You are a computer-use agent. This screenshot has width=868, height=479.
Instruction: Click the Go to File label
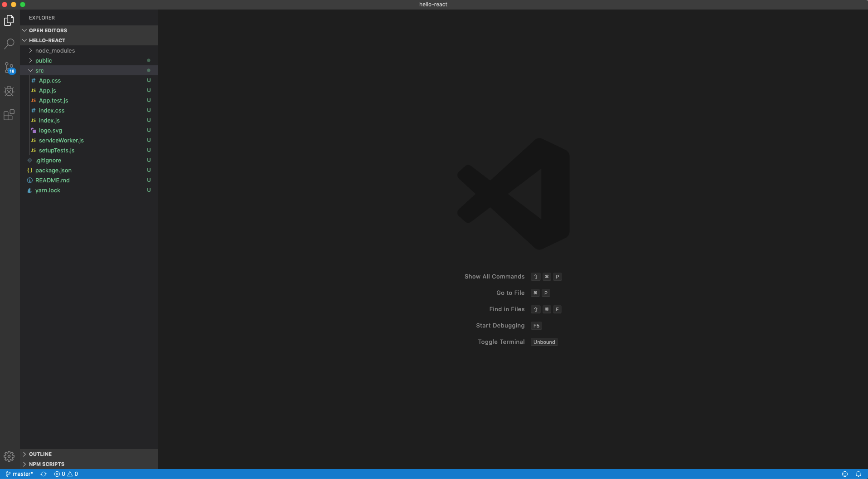coord(510,293)
